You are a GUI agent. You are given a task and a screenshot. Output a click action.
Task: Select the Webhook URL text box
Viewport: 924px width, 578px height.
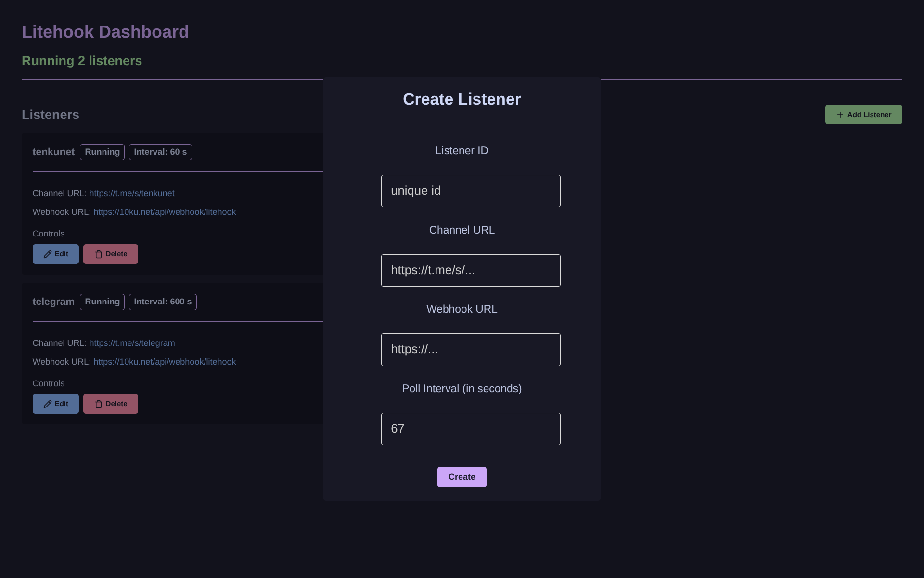point(470,349)
